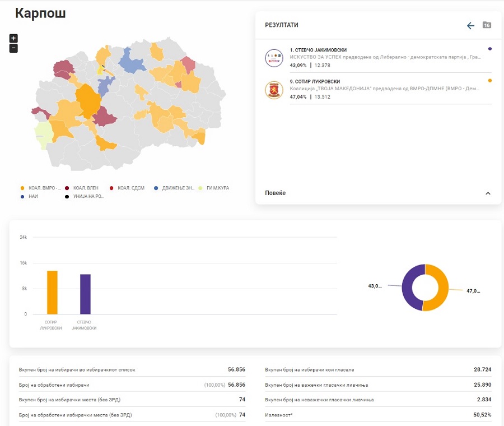Image resolution: width=504 pixels, height=426 pixels.
Task: Collapse the Повеќе section chevron
Action: pyautogui.click(x=488, y=193)
